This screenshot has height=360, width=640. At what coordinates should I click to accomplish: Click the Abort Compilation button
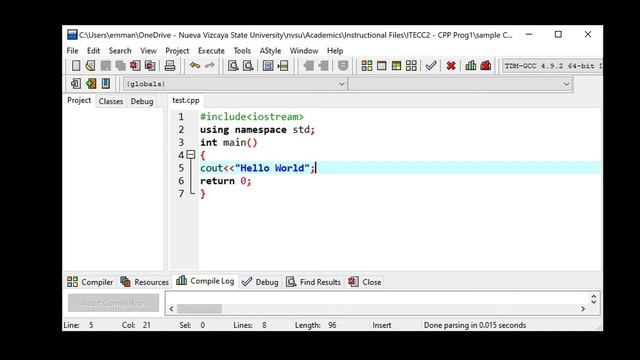pyautogui.click(x=113, y=303)
